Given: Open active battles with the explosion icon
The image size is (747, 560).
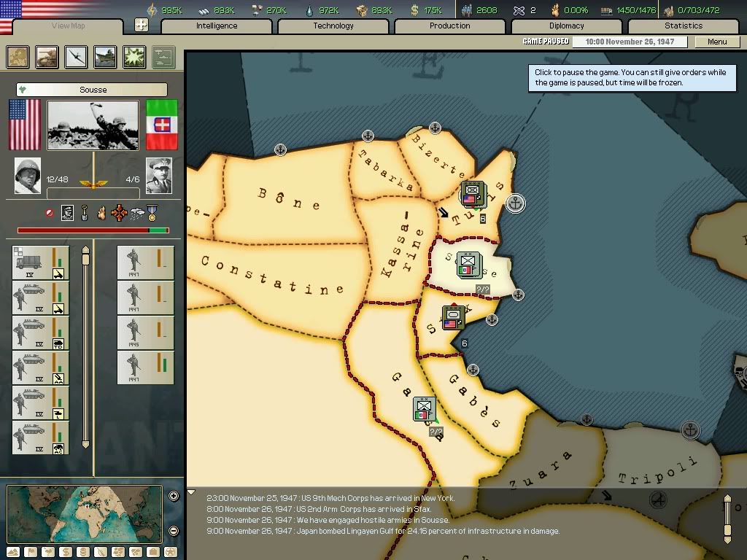Looking at the screenshot, I should coord(134,57).
